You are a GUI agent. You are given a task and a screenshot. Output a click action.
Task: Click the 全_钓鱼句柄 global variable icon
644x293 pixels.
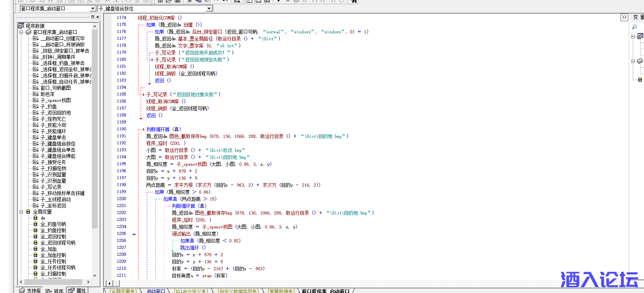(x=36, y=224)
